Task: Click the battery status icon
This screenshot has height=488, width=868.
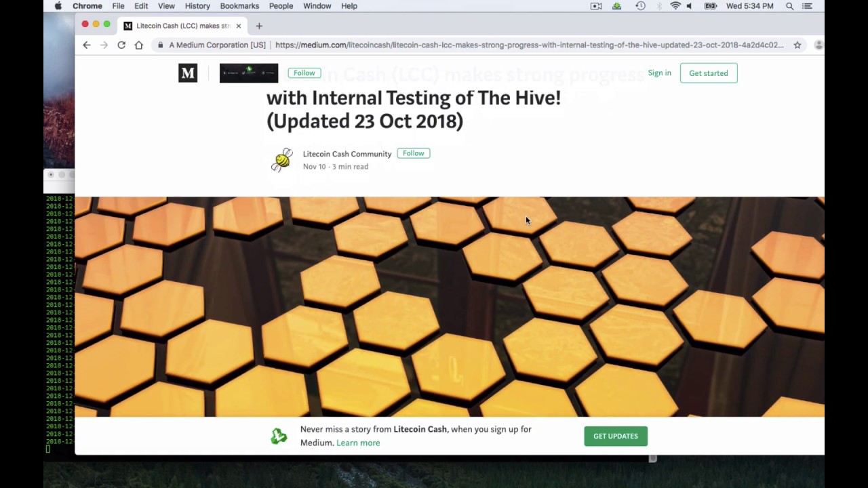Action: pyautogui.click(x=711, y=6)
